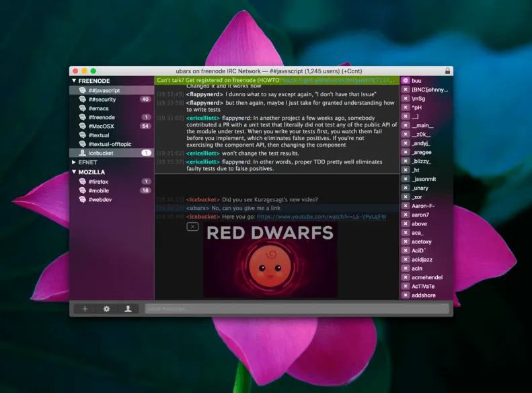This screenshot has height=393, width=532.
Task: Open the #textual-offtopic channel
Action: coord(112,144)
